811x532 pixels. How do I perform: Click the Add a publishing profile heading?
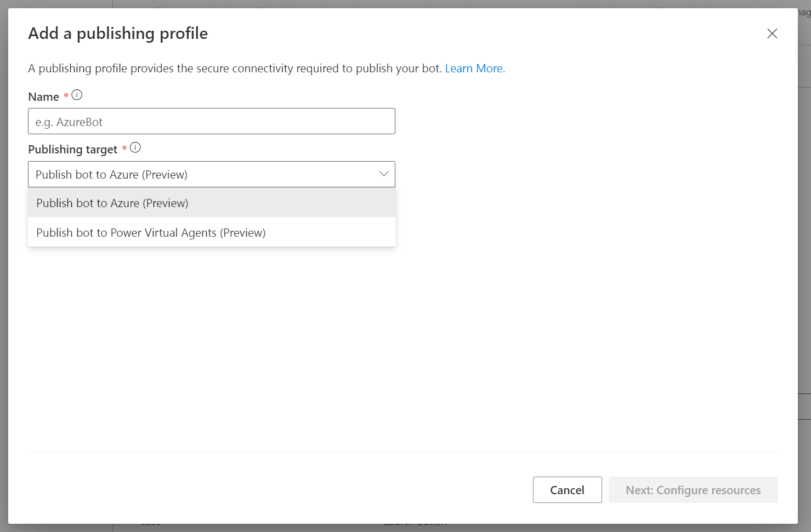point(118,33)
